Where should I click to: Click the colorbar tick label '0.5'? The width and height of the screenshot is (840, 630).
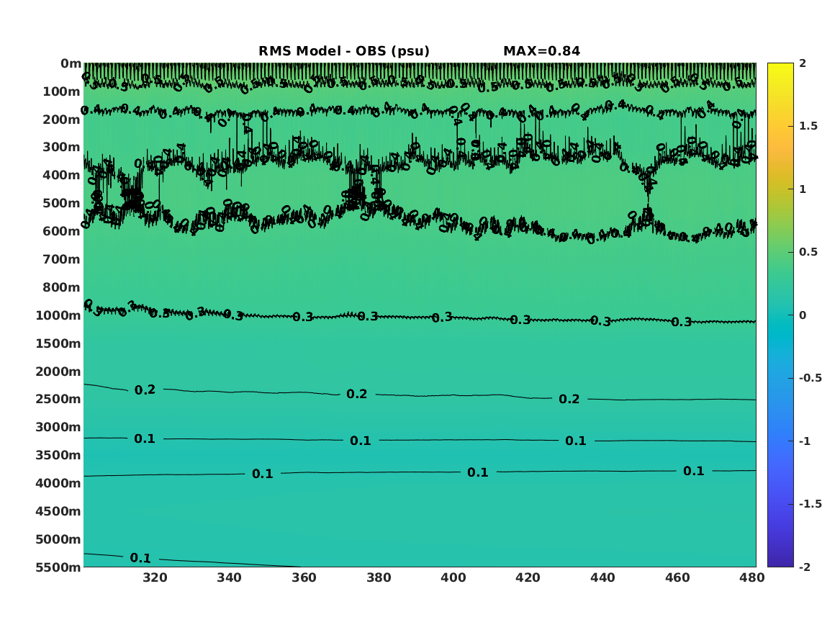point(808,252)
